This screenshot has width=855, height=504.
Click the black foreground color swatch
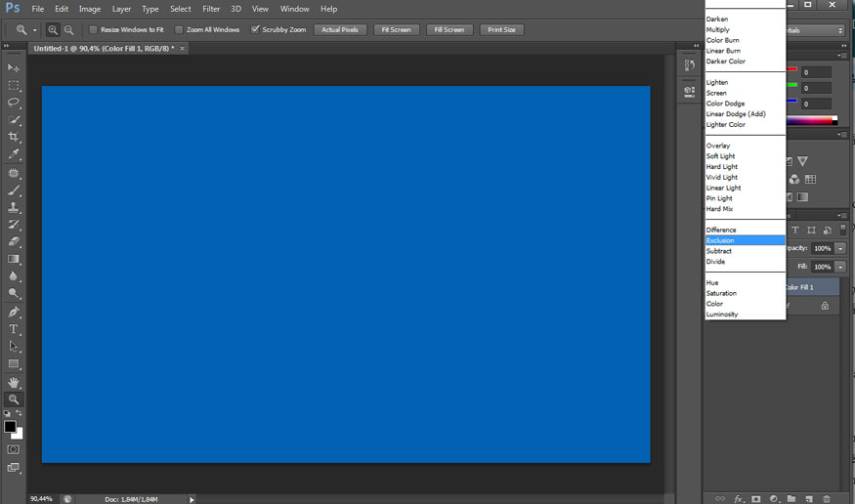coord(10,427)
